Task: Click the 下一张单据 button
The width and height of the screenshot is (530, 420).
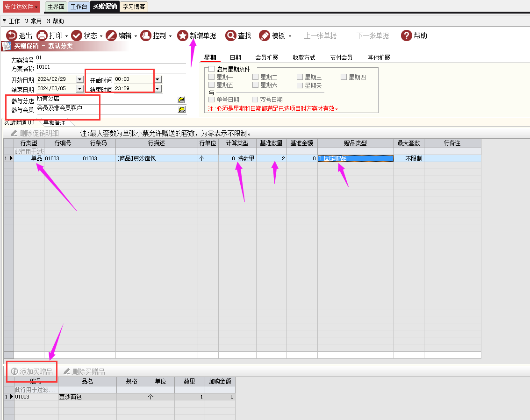Action: point(372,36)
